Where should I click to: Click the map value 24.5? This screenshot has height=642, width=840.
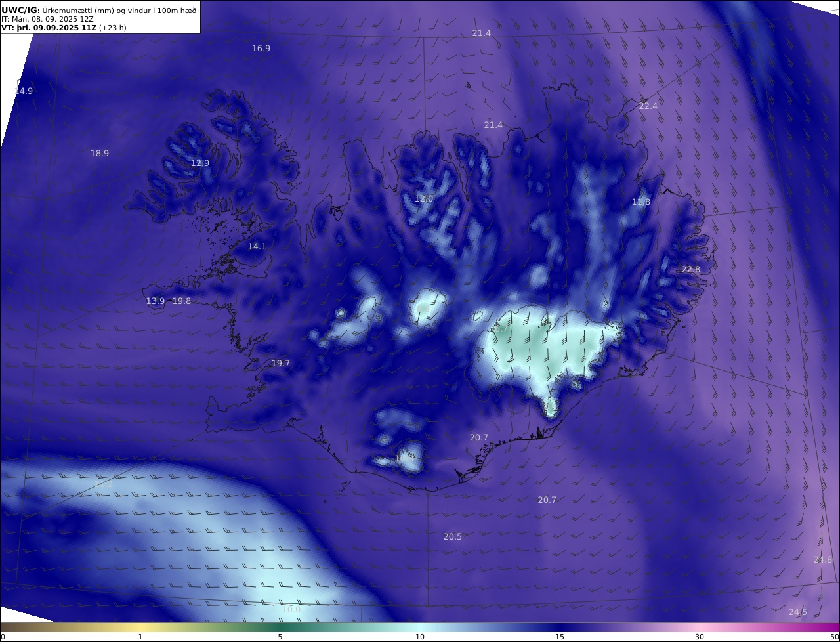coord(798,612)
